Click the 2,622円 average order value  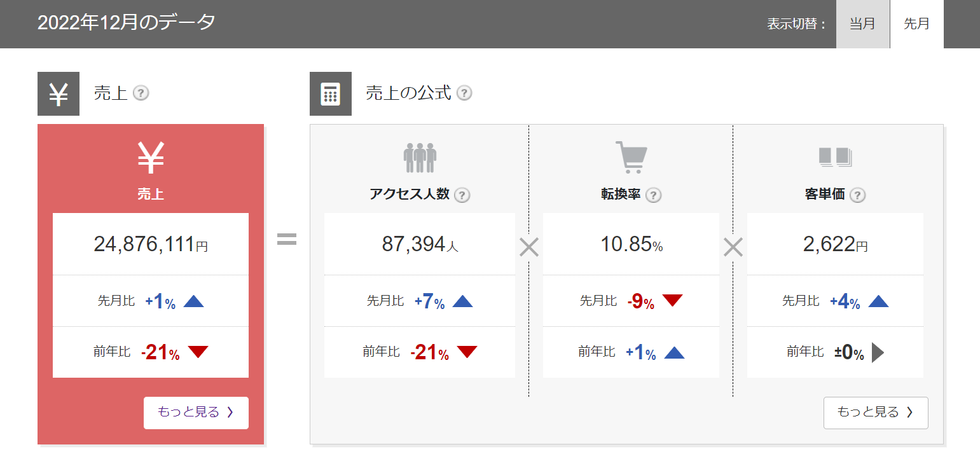click(835, 244)
